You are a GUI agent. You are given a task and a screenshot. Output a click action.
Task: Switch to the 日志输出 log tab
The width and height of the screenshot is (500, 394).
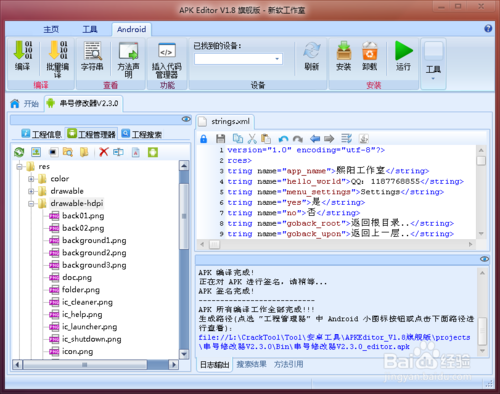click(x=215, y=365)
